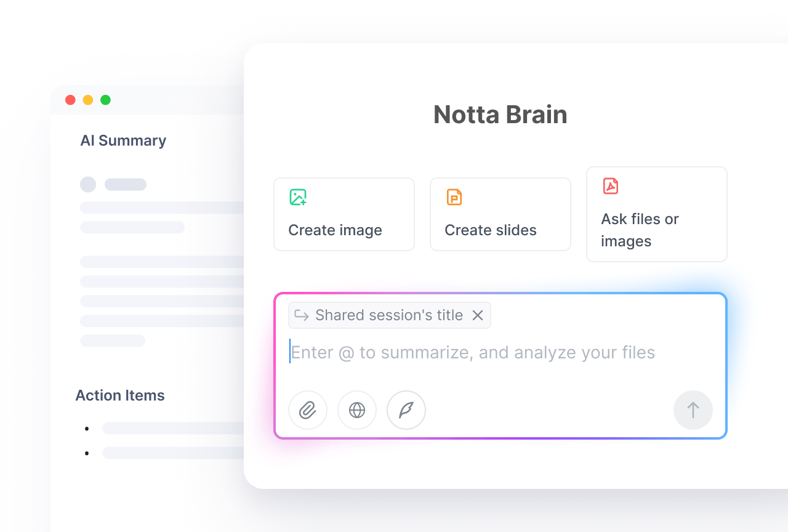788x532 pixels.
Task: Click the Notta Brain title
Action: point(500,115)
